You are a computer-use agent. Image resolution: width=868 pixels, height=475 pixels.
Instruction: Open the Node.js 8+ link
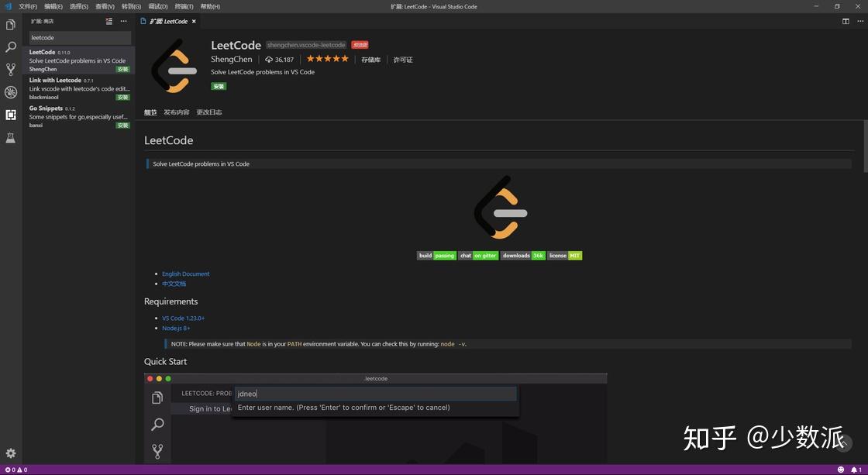point(176,328)
